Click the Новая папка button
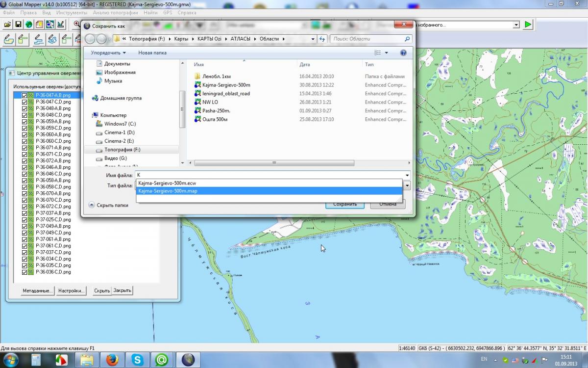 (152, 53)
